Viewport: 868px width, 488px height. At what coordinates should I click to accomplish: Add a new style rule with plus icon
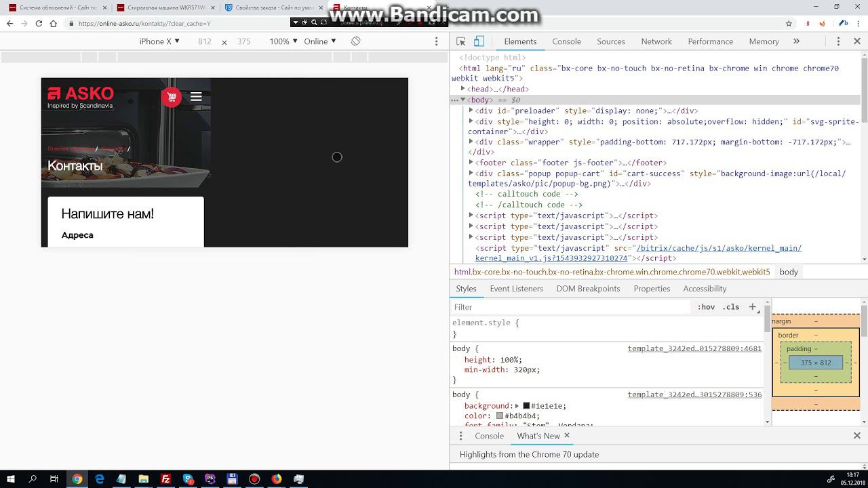tap(753, 307)
